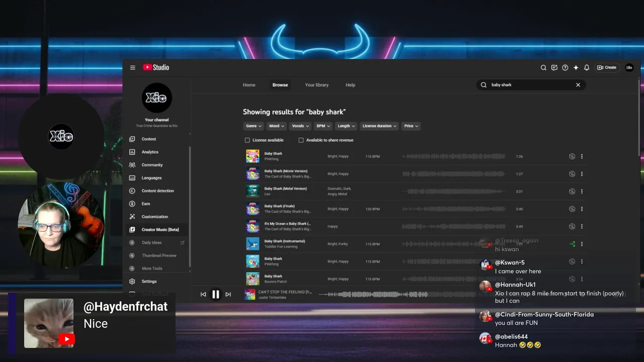The width and height of the screenshot is (644, 362).
Task: Open Content in the sidebar
Action: (157, 139)
